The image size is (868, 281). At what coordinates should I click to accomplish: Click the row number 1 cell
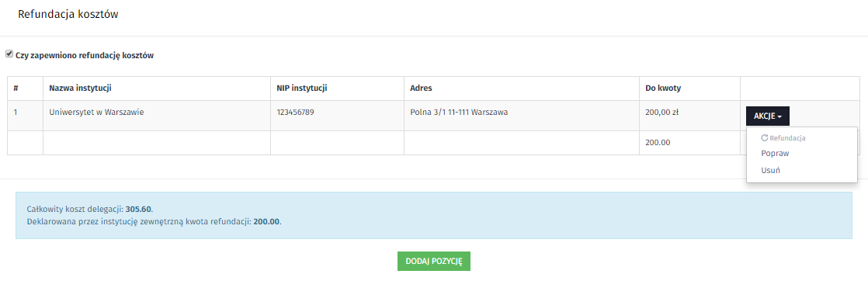25,116
